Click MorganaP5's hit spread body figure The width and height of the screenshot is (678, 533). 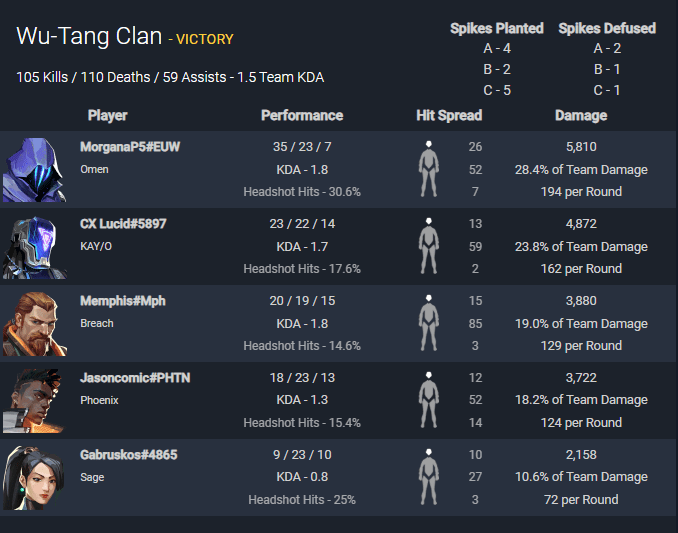pos(429,169)
